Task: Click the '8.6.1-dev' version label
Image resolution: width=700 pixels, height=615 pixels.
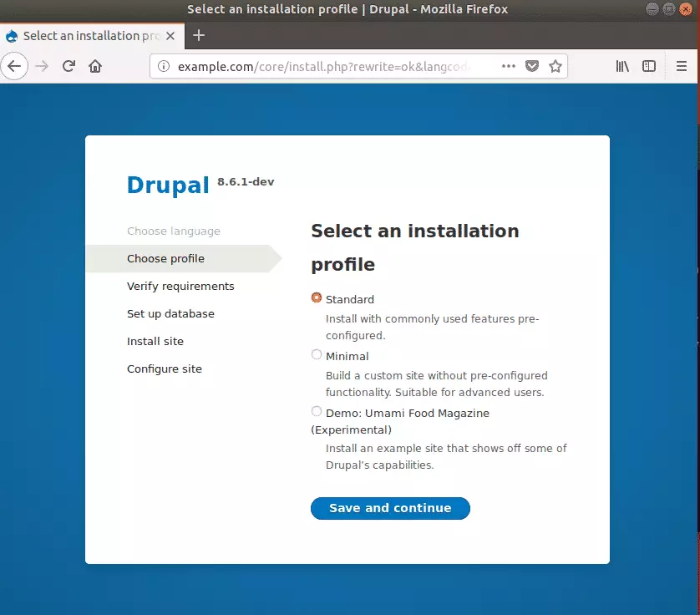Action: (x=246, y=182)
